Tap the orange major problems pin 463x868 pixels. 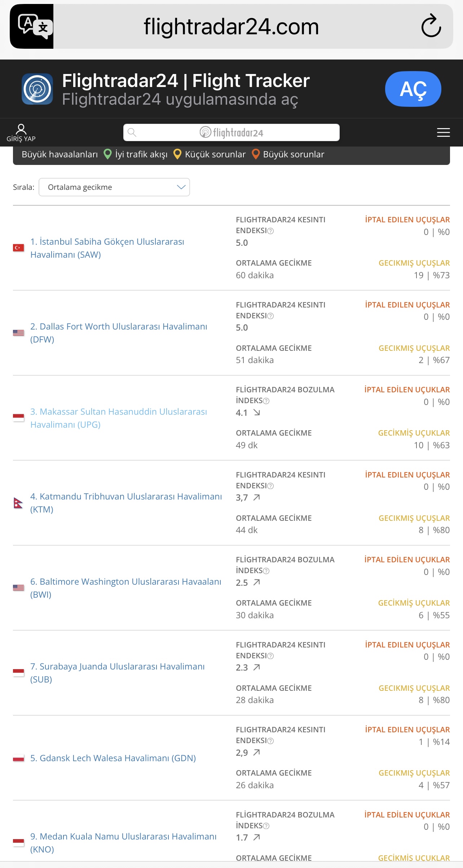(x=255, y=154)
